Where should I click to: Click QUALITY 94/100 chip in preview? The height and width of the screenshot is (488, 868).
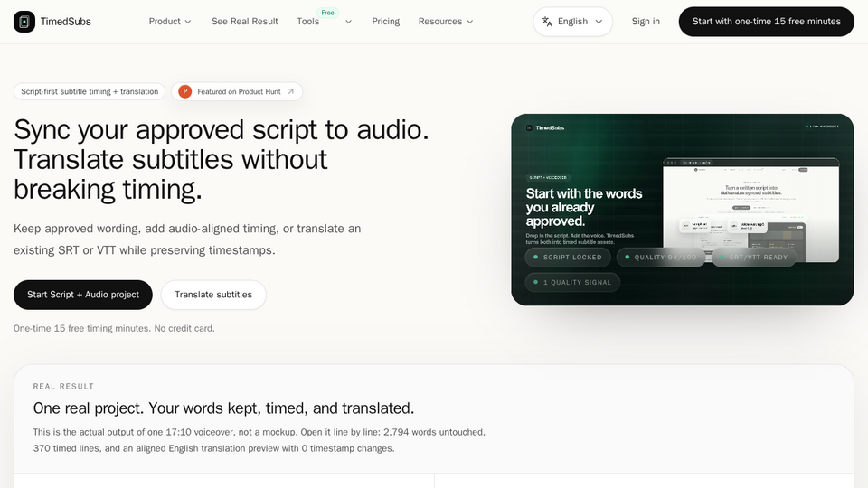[660, 258]
